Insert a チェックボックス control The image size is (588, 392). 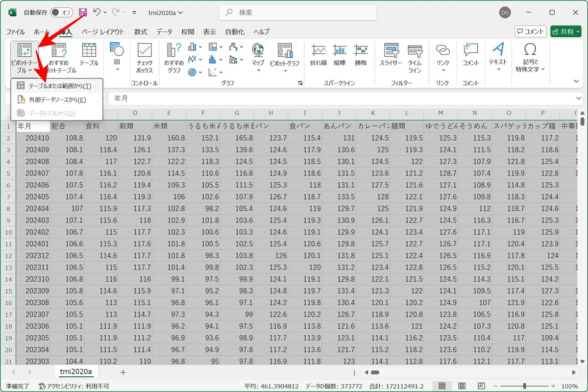click(x=145, y=58)
